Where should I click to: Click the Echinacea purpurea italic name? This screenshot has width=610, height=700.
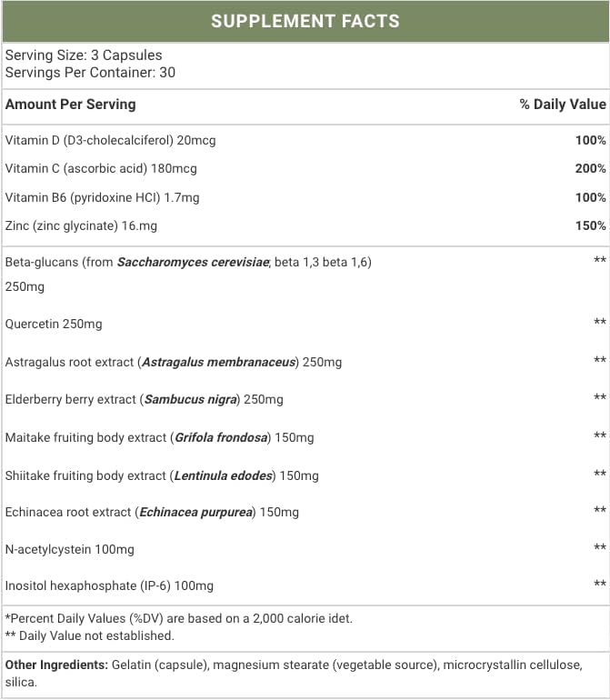pos(196,513)
